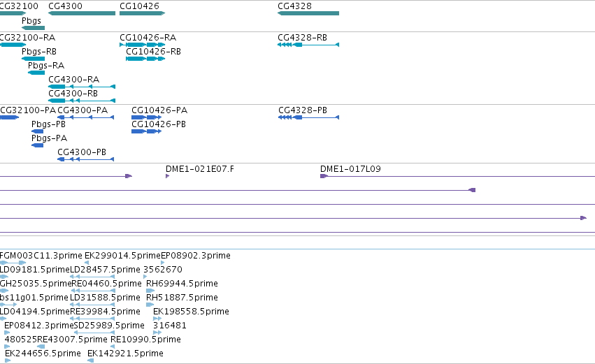Image resolution: width=595 pixels, height=364 pixels.
Task: Select the CG4300-PB protein glyph
Action: point(86,159)
